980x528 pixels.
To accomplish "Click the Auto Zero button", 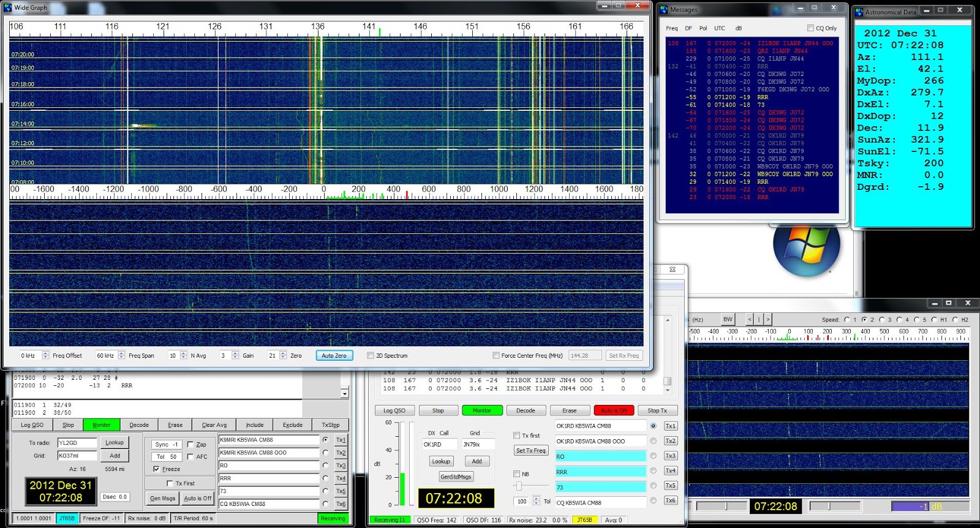I will click(x=334, y=355).
